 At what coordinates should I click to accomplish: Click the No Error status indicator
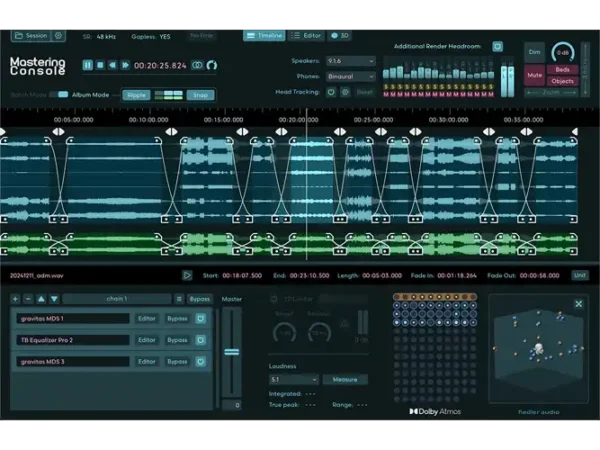click(202, 36)
